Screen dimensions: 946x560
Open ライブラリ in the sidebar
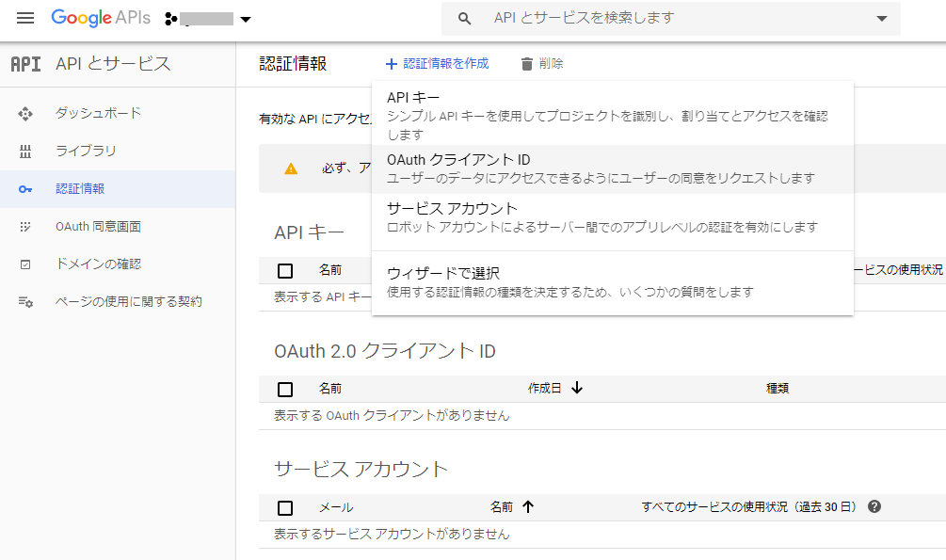(x=86, y=151)
